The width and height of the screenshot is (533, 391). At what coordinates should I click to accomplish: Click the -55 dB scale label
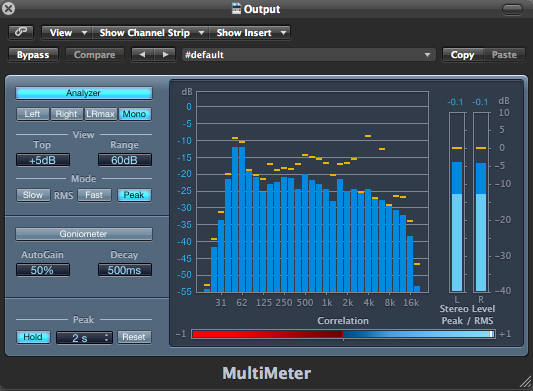[x=185, y=291]
